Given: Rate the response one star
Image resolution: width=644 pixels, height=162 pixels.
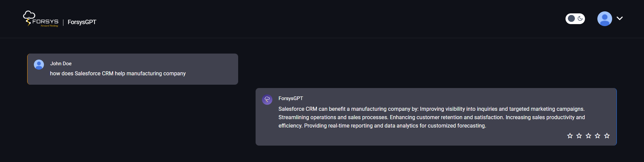Looking at the screenshot, I should coord(570,136).
